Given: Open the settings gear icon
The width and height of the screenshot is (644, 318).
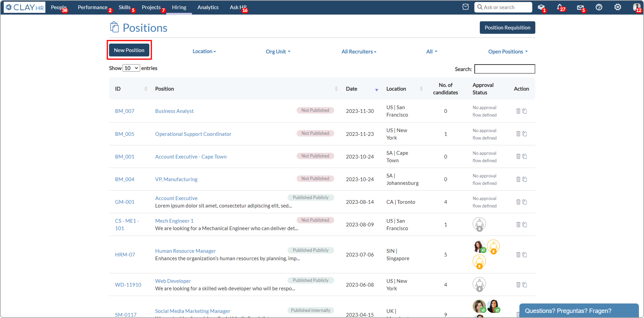Looking at the screenshot, I should click(617, 7).
